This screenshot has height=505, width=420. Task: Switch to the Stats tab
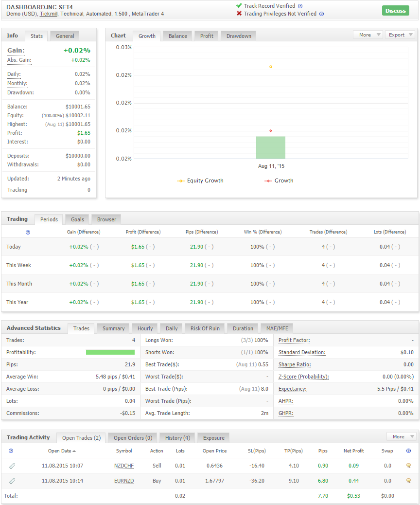pos(36,36)
